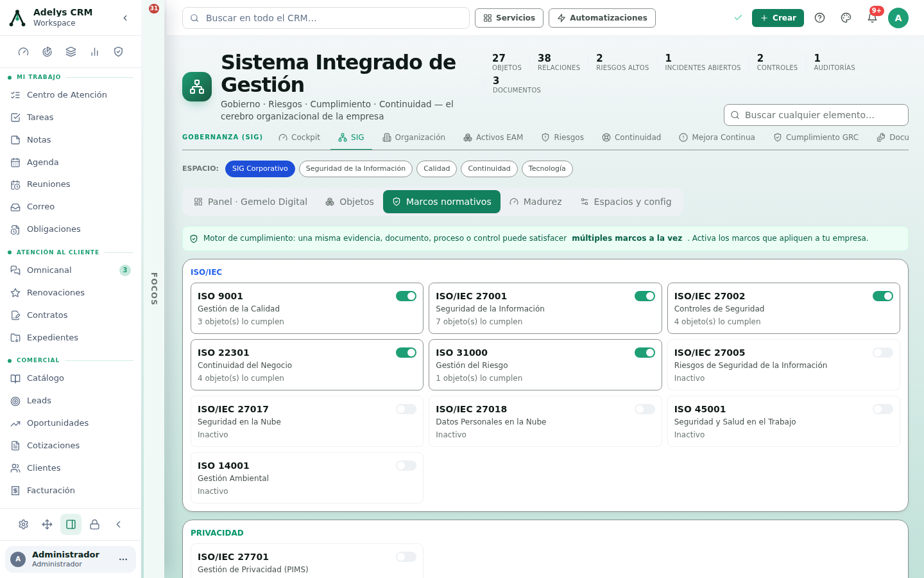
Task: Open the Espacios y config sub-tab
Action: point(626,202)
